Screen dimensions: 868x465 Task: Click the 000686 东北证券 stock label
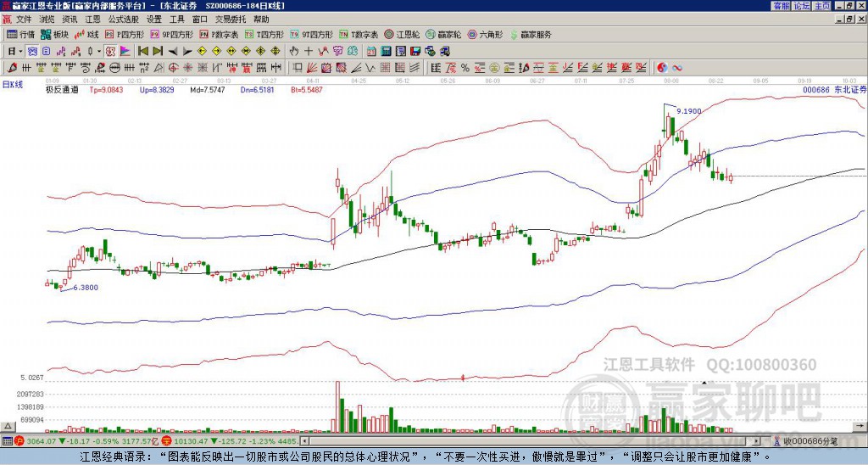click(834, 89)
